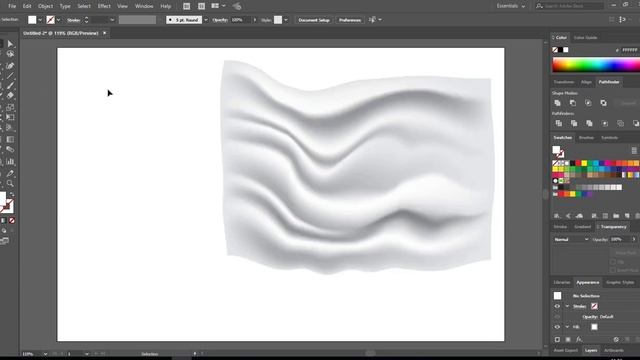
Task: Toggle visibility of Opacity Default row
Action: pos(557,317)
